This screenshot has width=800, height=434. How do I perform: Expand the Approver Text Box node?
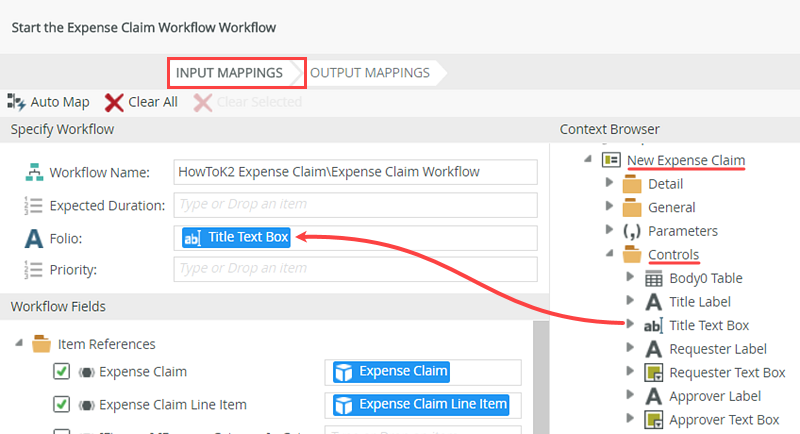(631, 418)
